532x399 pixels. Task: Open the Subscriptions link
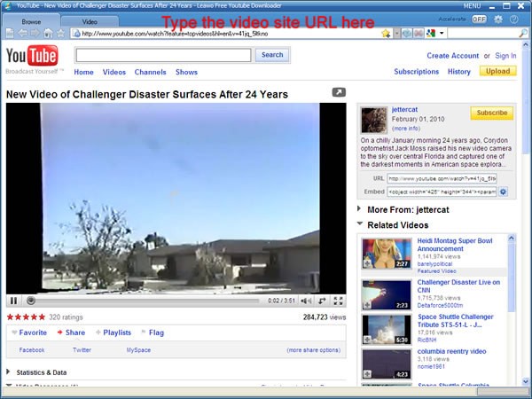coord(417,72)
